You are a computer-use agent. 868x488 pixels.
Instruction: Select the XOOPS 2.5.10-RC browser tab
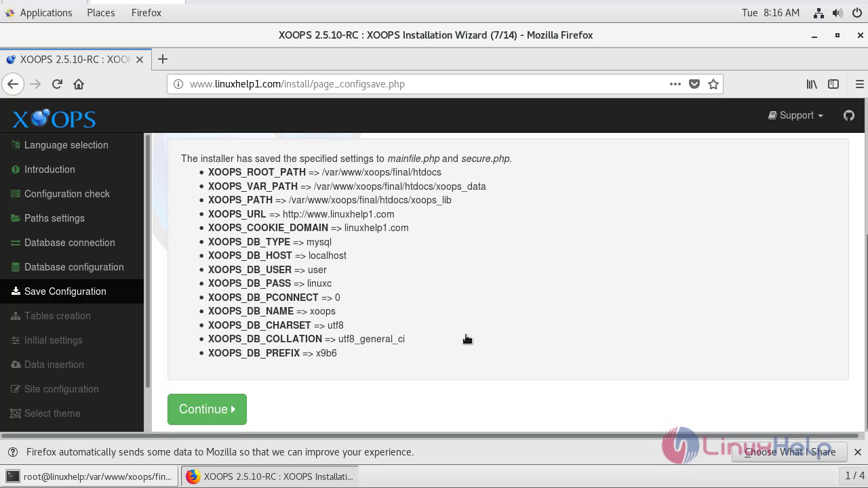[74, 59]
